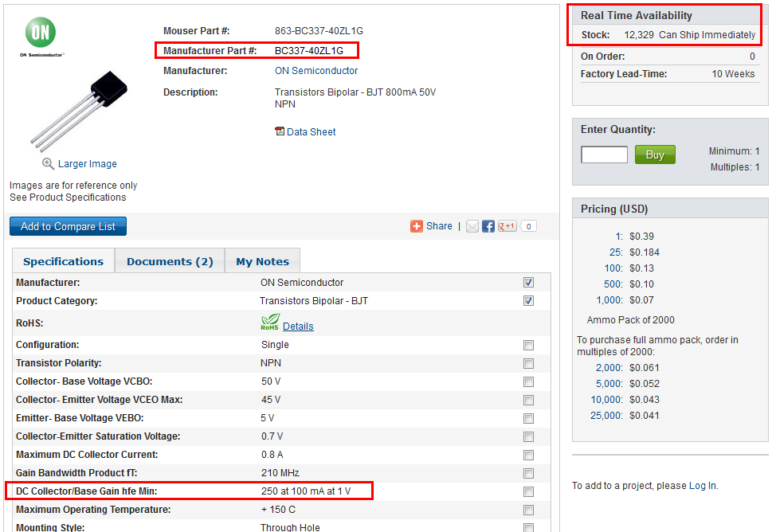Click the Log In link
The height and width of the screenshot is (532, 772).
tap(703, 486)
